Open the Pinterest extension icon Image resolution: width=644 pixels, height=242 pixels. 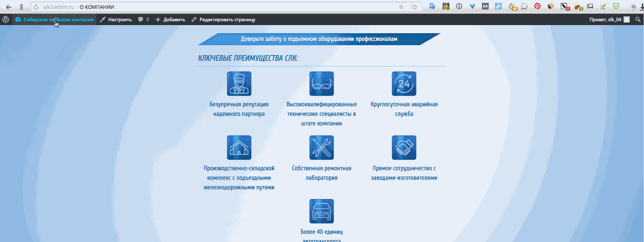[537, 6]
